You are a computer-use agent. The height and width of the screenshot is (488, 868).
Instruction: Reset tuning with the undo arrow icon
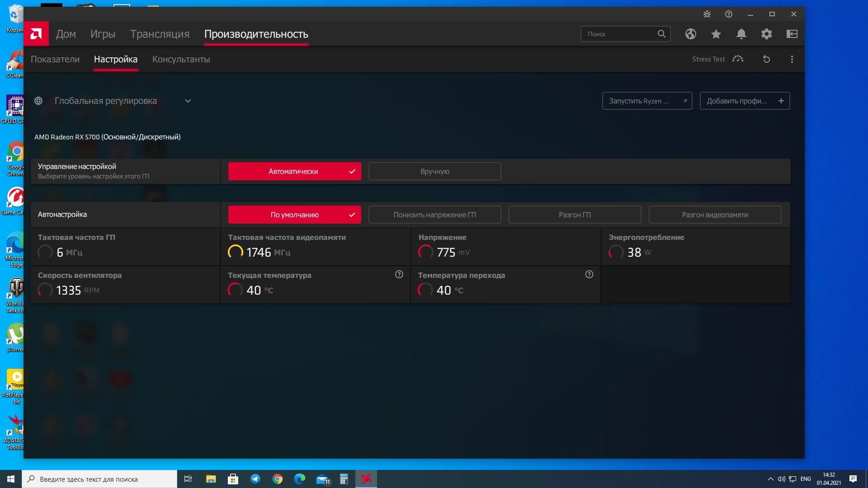(x=766, y=59)
